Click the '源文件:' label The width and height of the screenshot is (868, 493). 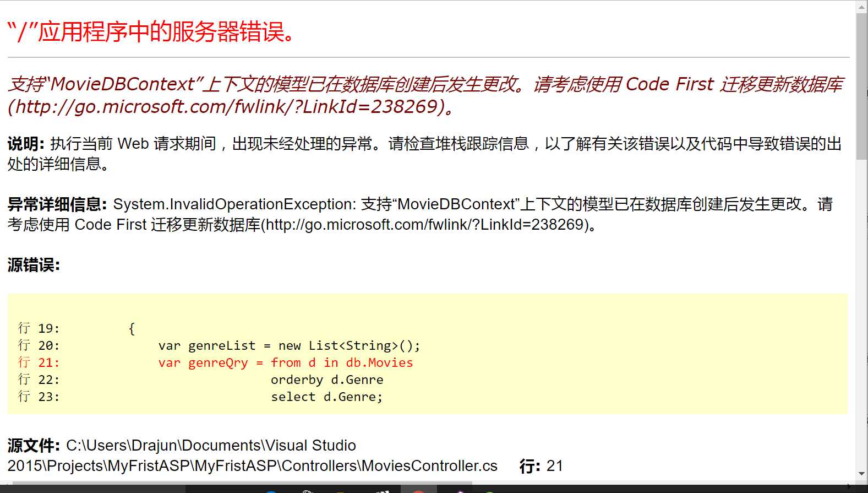34,445
